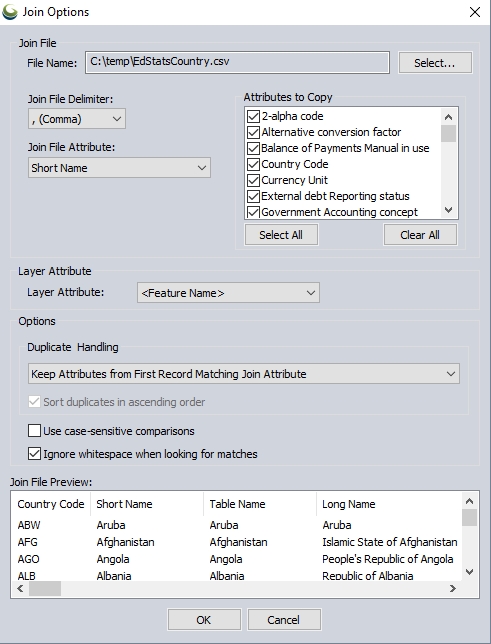Open the Layer Attribute dropdown
Viewport: 491px width, 644px height.
pos(228,293)
